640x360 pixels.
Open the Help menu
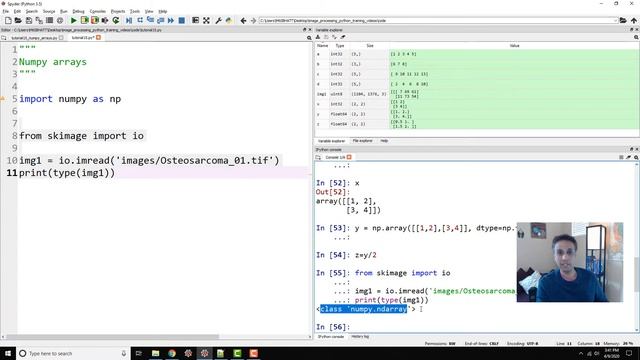click(163, 11)
